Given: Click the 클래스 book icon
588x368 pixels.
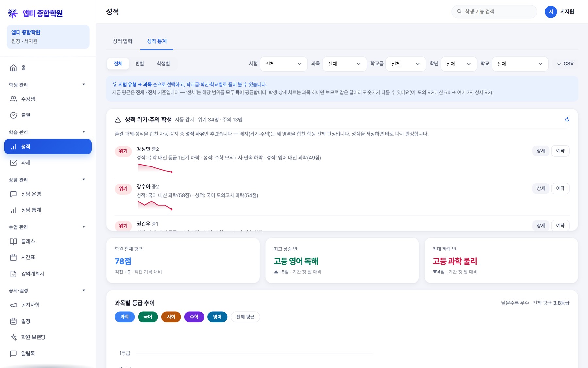Looking at the screenshot, I should tap(13, 241).
